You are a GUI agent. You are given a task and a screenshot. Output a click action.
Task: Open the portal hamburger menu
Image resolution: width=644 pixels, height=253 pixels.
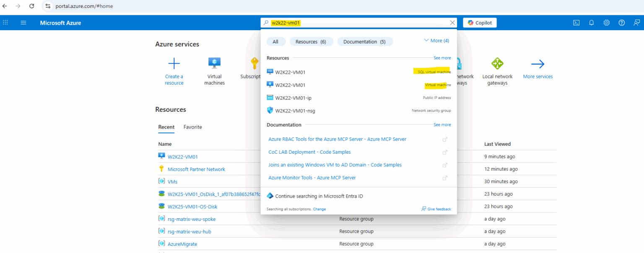[23, 23]
